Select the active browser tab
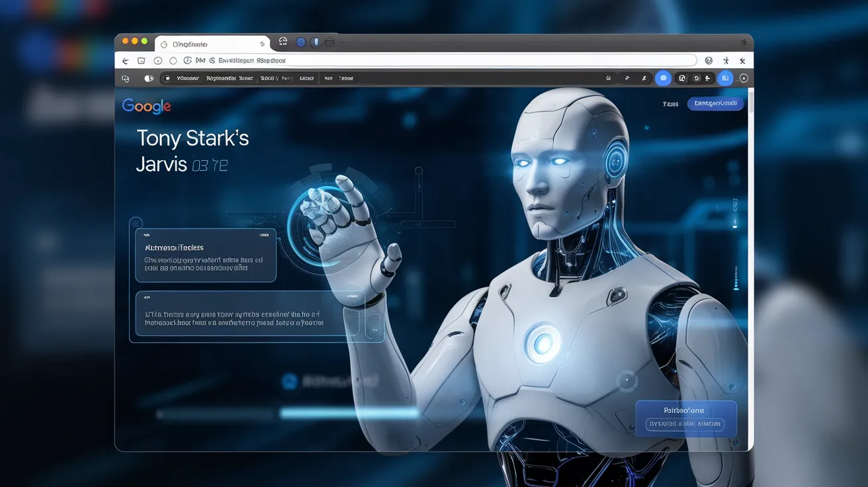 coord(213,44)
